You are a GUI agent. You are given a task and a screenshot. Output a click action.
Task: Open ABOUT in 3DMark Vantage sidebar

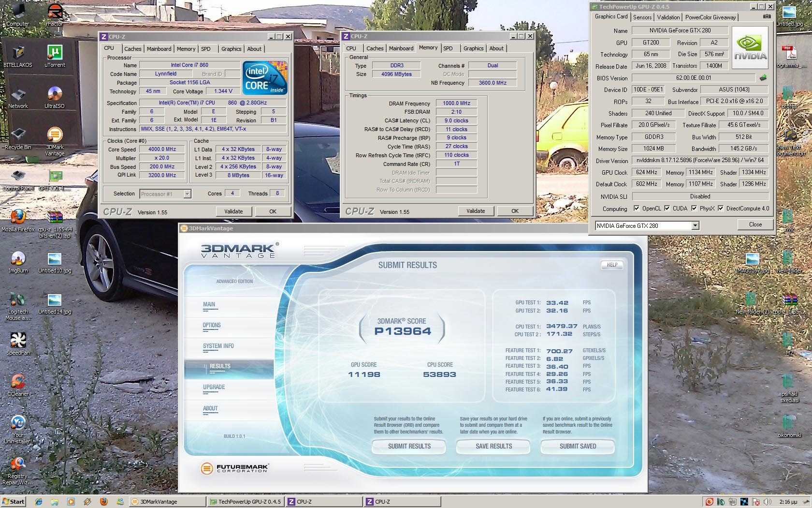(x=210, y=409)
